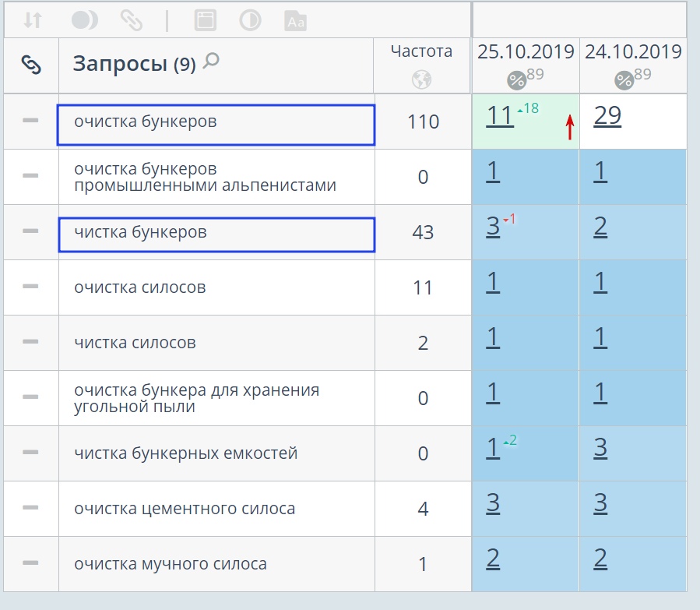
Task: Click the chain link icon in toolbar
Action: [132, 20]
